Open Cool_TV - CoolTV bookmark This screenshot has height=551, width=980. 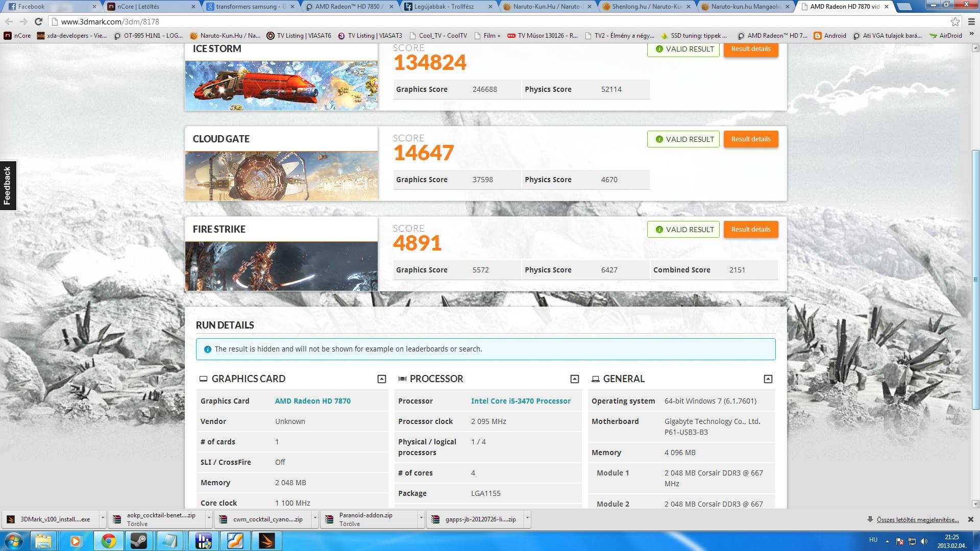pos(437,36)
